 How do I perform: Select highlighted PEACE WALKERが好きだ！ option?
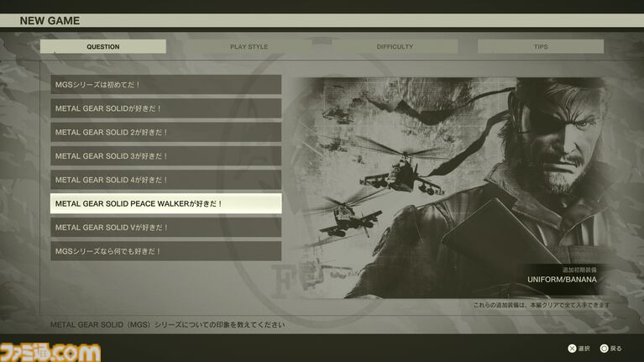tap(166, 203)
